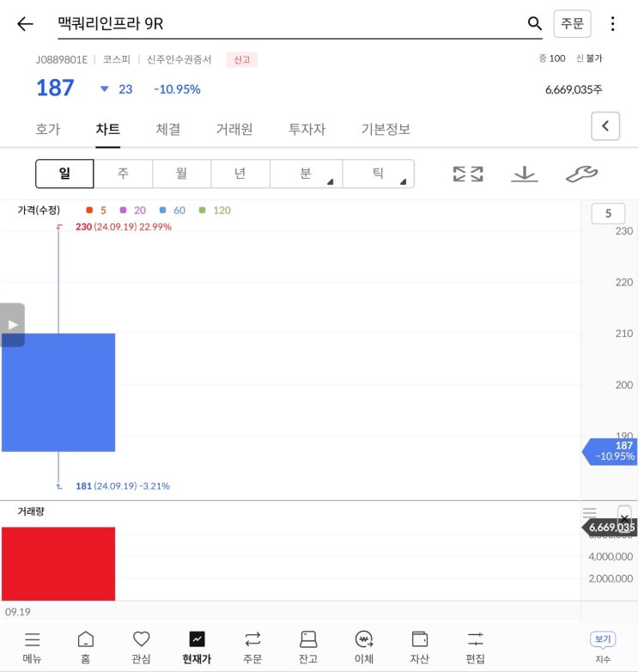Tap the search magnifier icon
638x672 pixels.
coord(534,23)
